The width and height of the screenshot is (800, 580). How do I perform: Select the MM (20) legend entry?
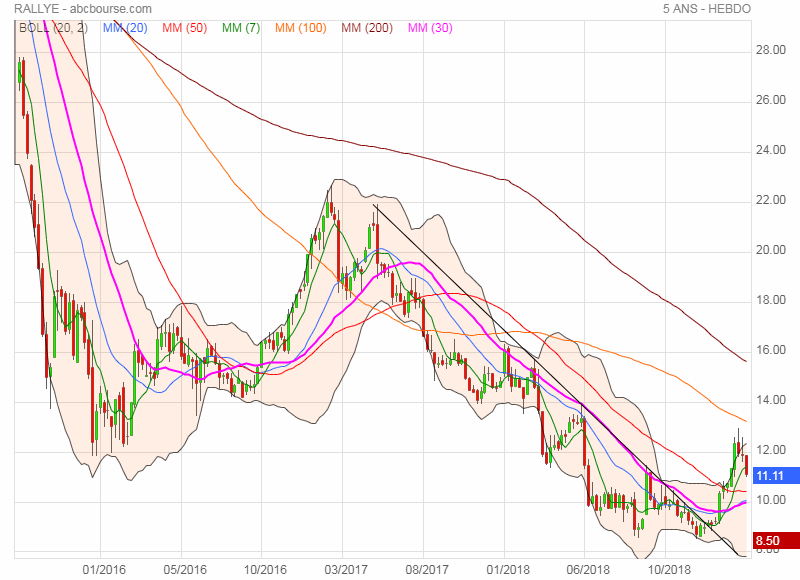(x=125, y=28)
